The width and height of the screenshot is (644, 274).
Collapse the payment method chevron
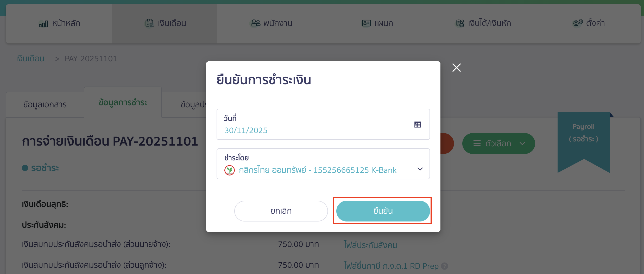420,169
